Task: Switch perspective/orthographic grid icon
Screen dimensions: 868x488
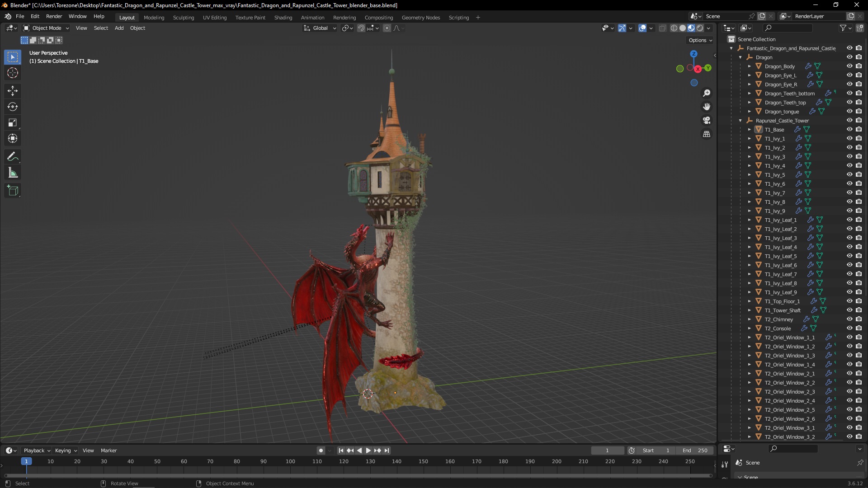Action: (707, 134)
